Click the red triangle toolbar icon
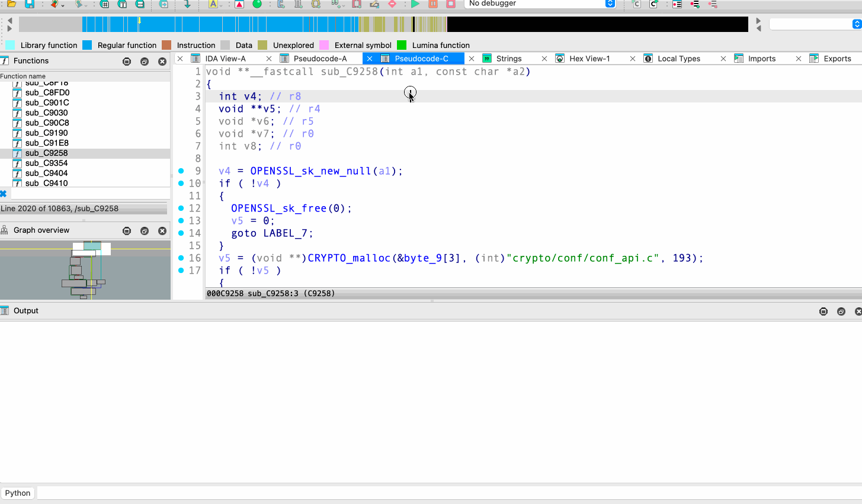 tap(239, 4)
